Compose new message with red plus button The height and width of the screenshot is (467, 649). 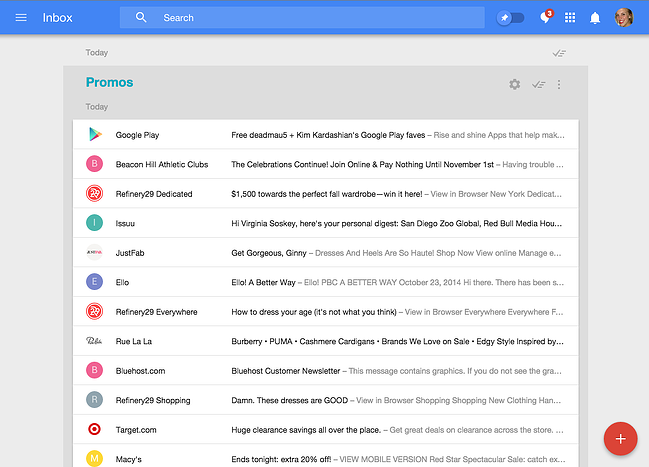tap(620, 438)
